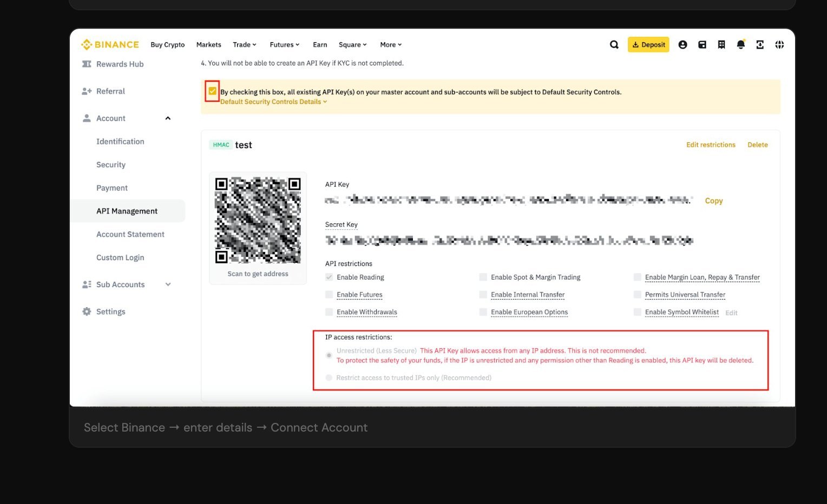Check Enable Internal Transfer checkbox
The width and height of the screenshot is (827, 504).
coord(483,295)
